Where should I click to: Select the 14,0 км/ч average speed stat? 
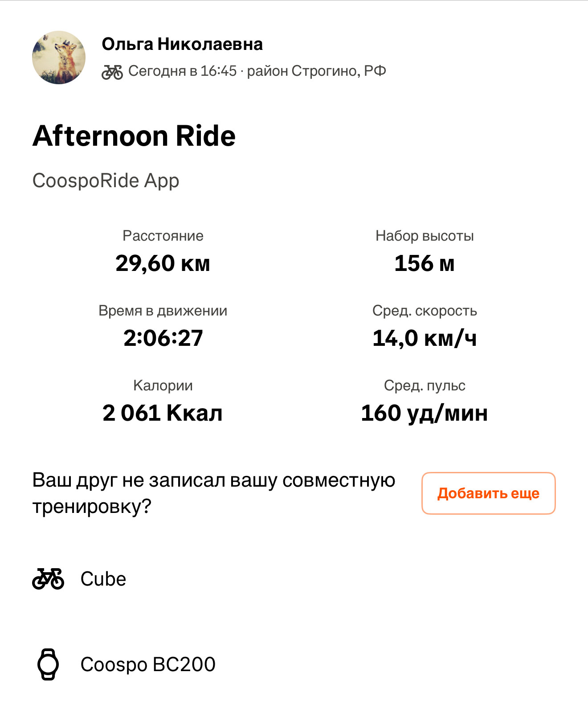coord(425,338)
